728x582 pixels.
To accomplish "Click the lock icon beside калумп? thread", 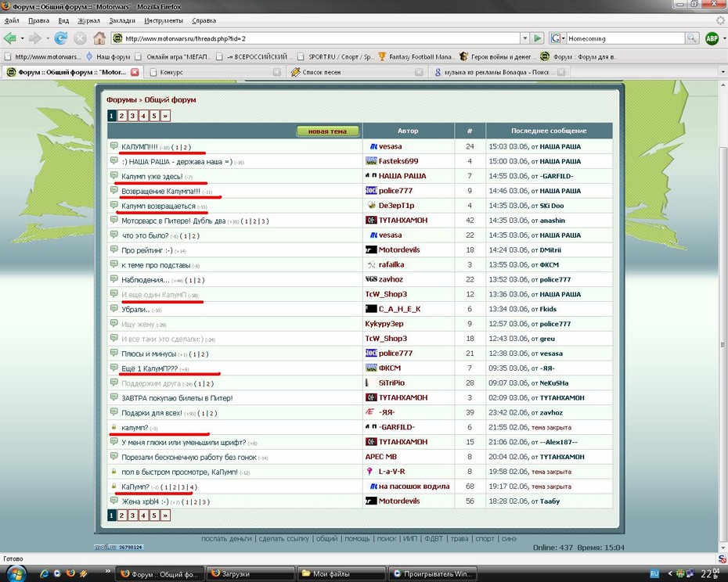I will pyautogui.click(x=114, y=427).
